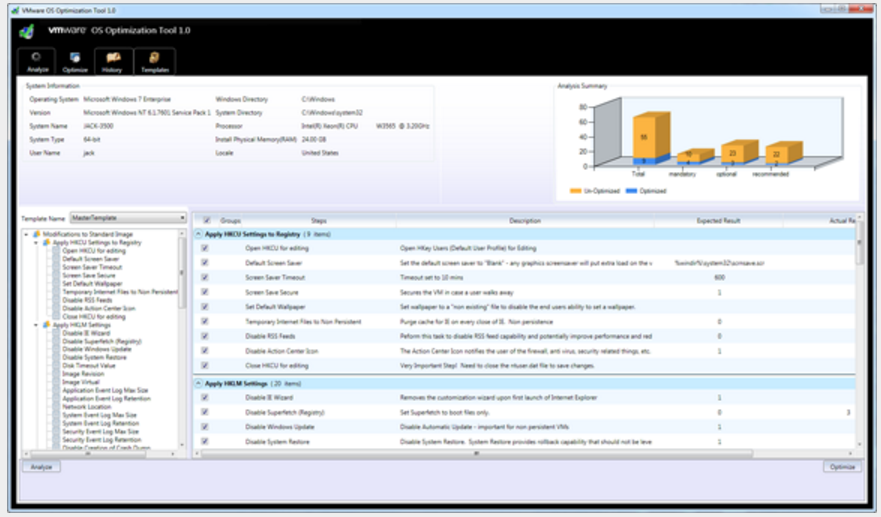Open the Optimize toolbar tab

[75, 61]
